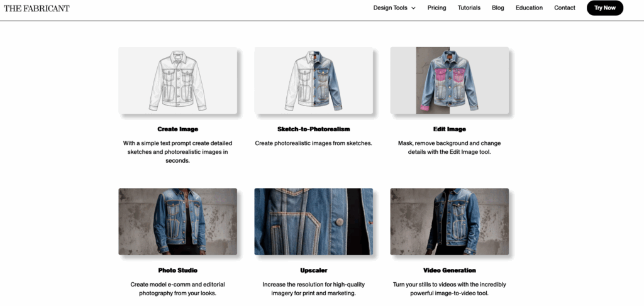Image resolution: width=644 pixels, height=306 pixels.
Task: Click the Photo Studio heading
Action: [x=178, y=270]
